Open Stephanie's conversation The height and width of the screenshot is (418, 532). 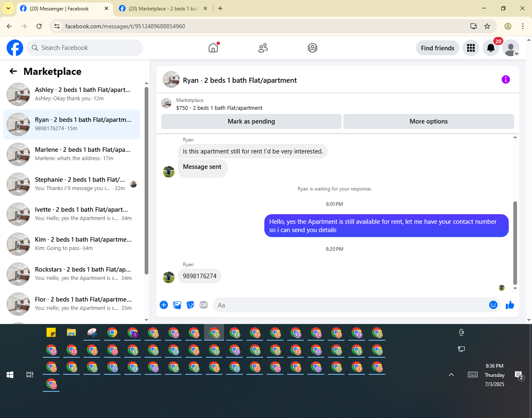tap(71, 184)
